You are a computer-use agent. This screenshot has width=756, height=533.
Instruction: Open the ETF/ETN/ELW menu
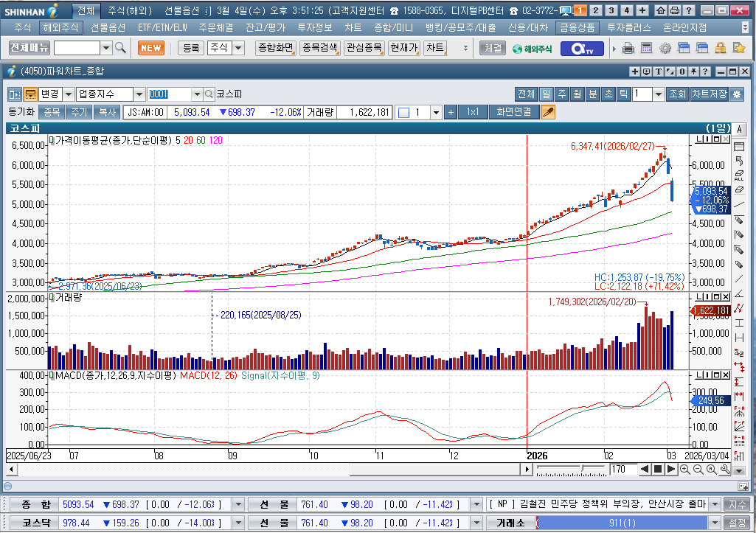click(162, 27)
